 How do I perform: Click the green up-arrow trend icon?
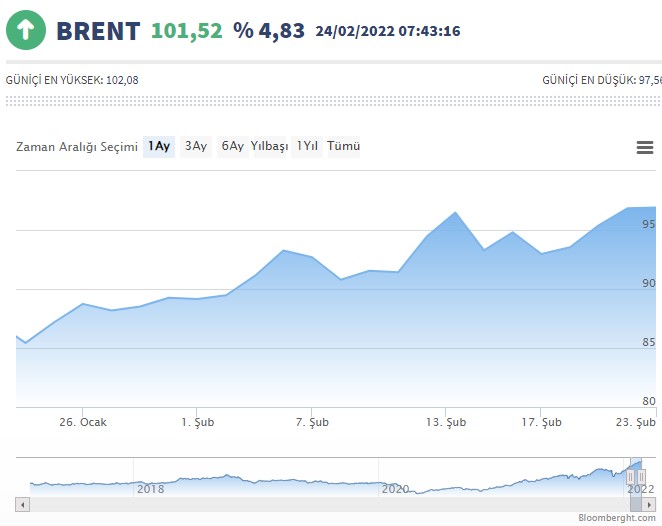[x=27, y=30]
